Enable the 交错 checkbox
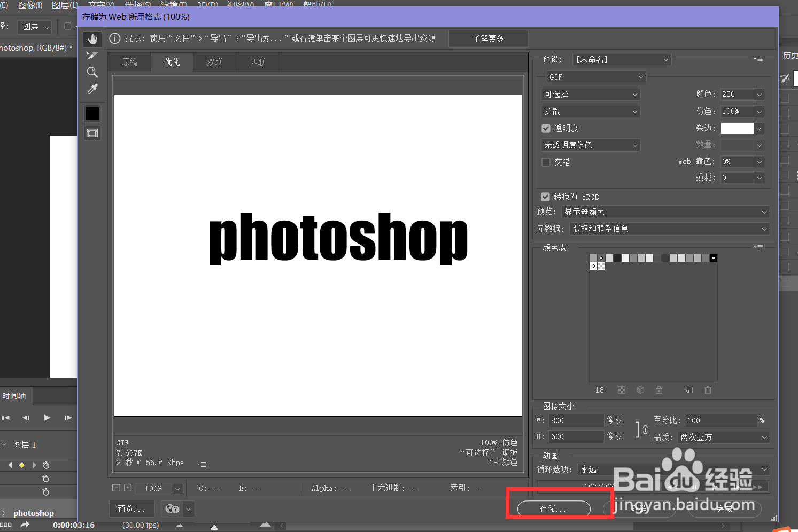798x532 pixels. click(x=546, y=162)
